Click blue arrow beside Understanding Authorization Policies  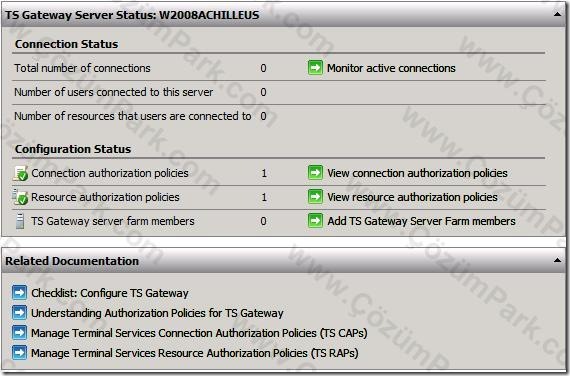click(x=19, y=312)
